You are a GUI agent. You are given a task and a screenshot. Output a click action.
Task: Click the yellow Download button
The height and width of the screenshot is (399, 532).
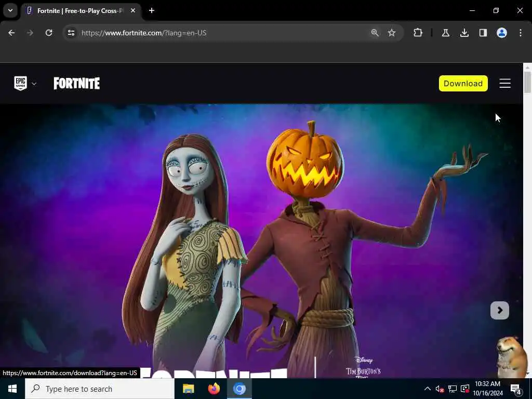pyautogui.click(x=463, y=84)
